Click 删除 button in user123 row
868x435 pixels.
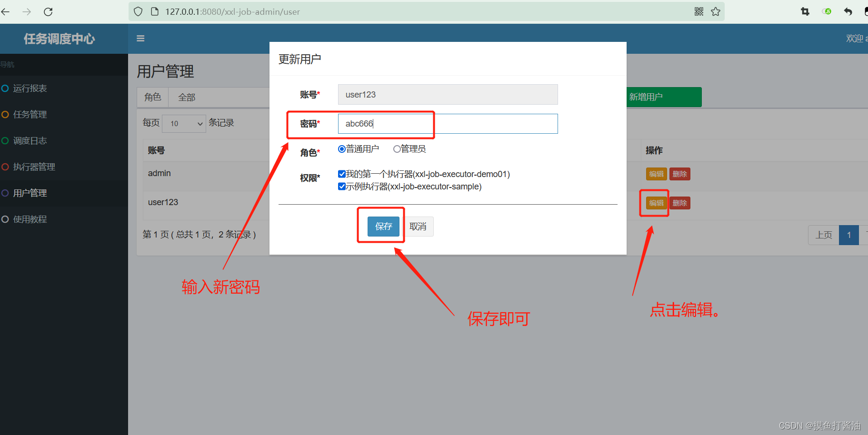pyautogui.click(x=679, y=203)
